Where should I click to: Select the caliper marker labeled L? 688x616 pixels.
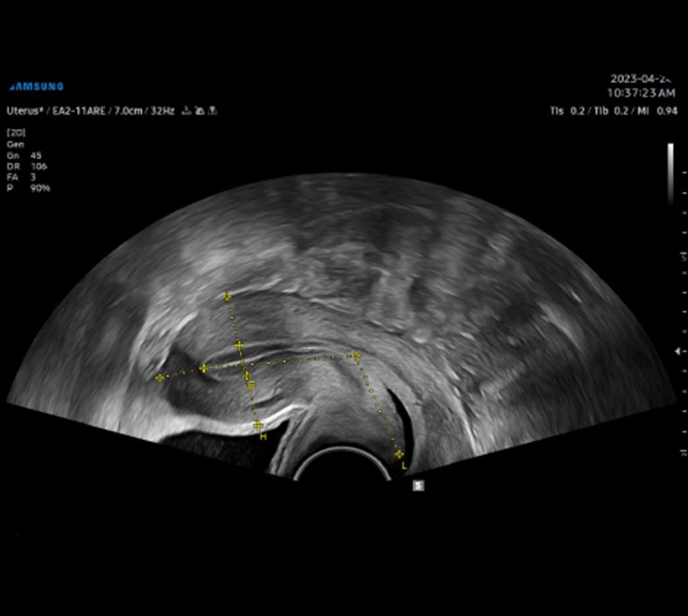399,455
